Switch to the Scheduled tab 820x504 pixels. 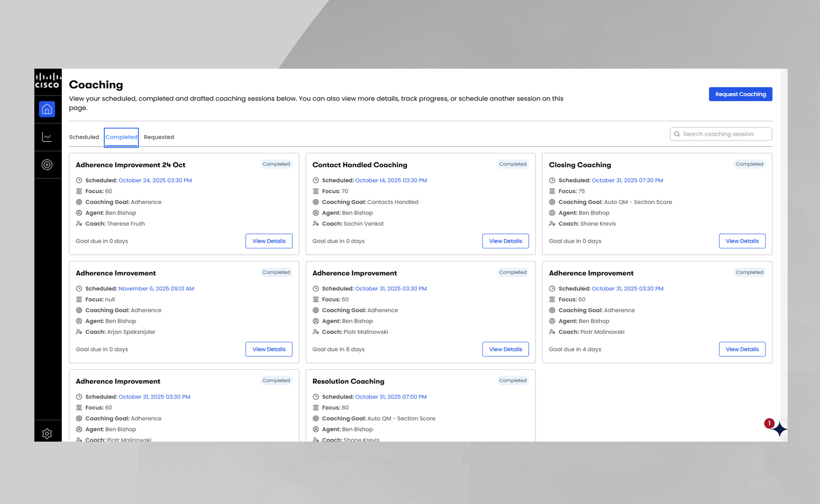tap(84, 137)
